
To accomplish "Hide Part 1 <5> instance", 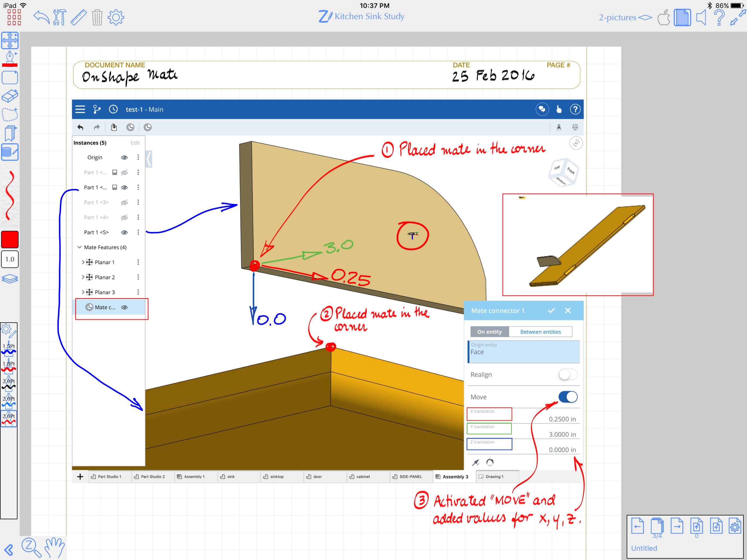I will click(x=124, y=232).
